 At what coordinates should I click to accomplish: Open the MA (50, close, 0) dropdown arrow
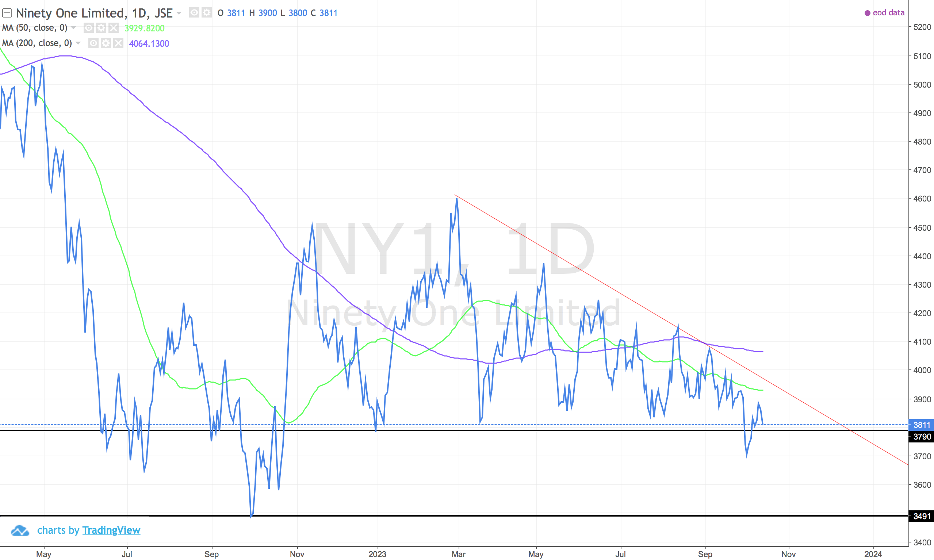pos(74,28)
